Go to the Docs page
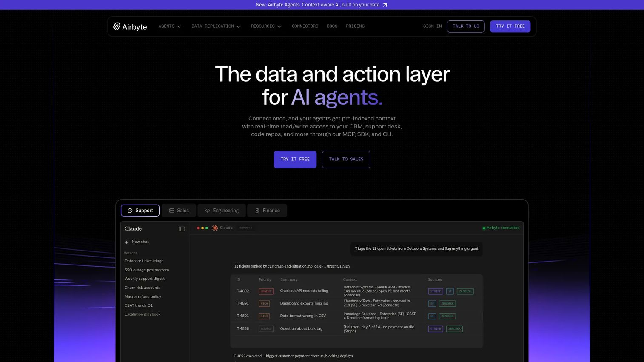644x362 pixels. (332, 26)
